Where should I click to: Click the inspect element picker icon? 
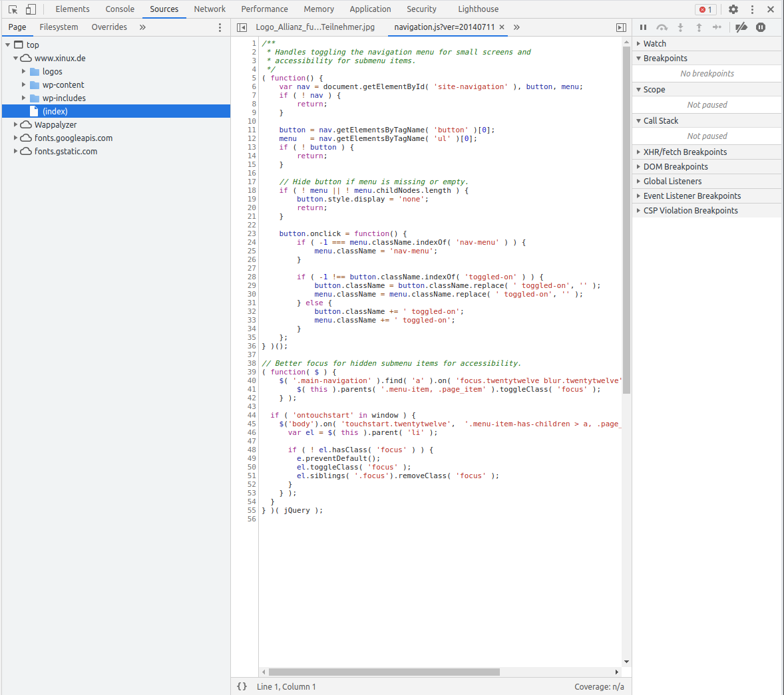point(13,9)
